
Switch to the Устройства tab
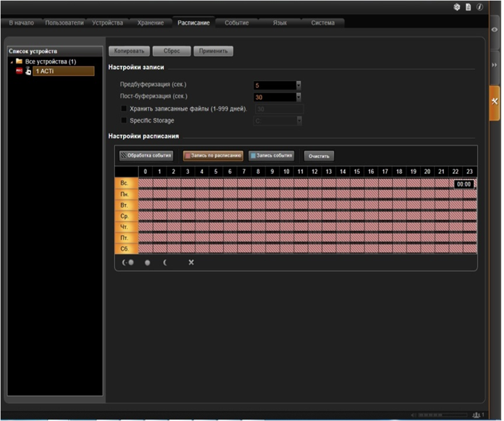pos(107,23)
